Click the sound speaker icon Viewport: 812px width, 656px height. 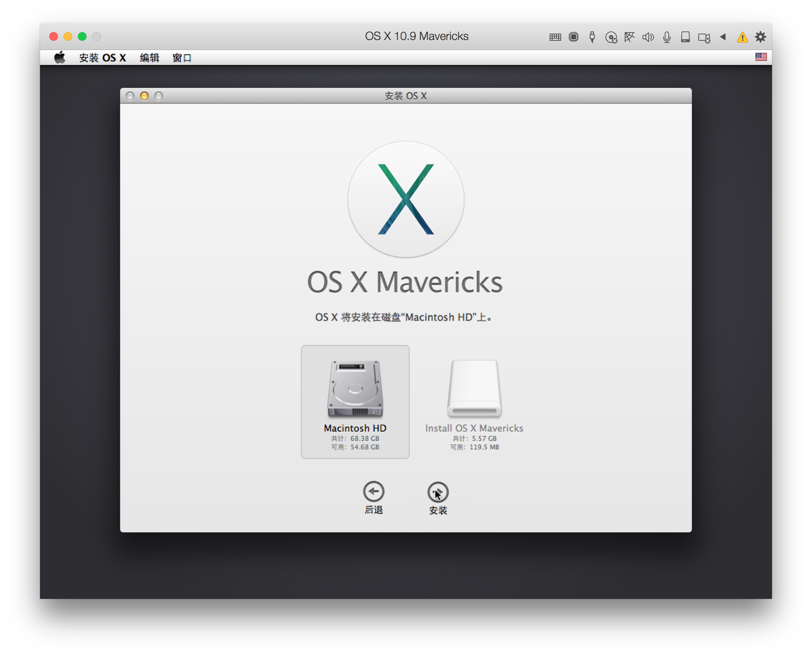[648, 37]
